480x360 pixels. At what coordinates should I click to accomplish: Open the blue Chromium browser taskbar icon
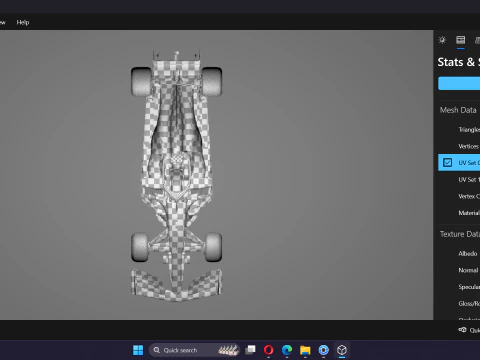point(323,350)
